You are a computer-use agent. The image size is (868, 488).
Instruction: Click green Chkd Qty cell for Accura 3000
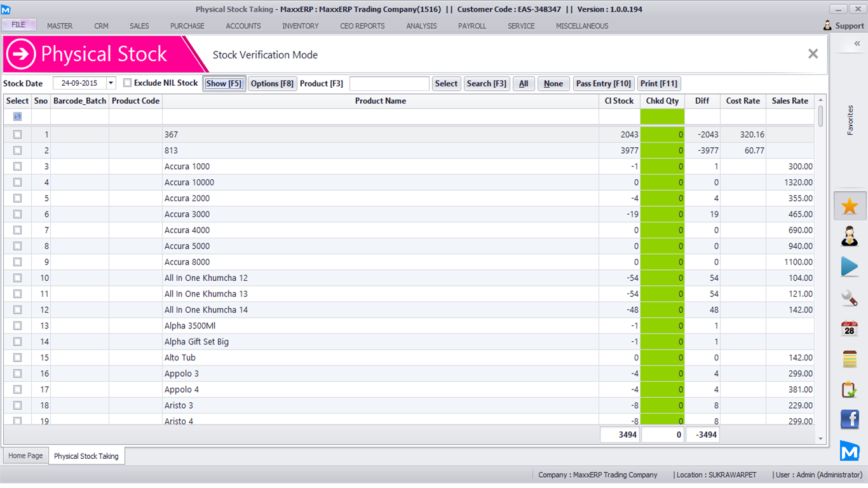(662, 214)
